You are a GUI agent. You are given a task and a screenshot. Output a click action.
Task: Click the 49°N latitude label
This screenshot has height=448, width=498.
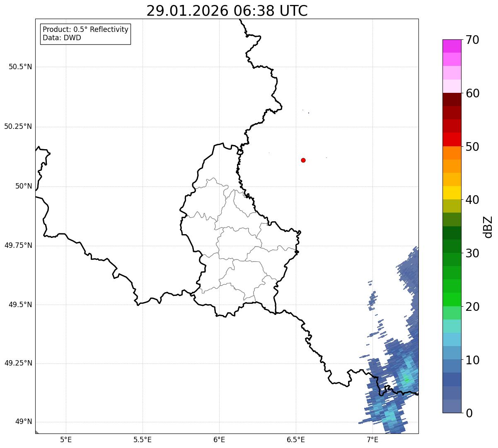[x=24, y=422]
